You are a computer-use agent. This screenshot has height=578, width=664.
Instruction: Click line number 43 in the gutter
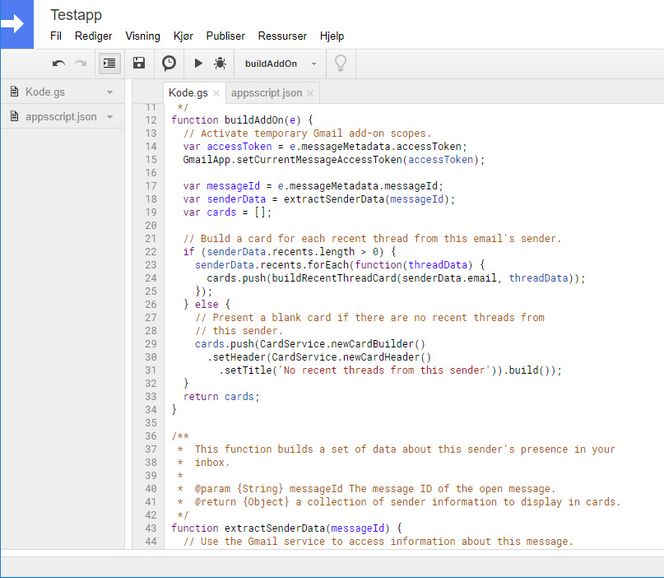pos(151,528)
